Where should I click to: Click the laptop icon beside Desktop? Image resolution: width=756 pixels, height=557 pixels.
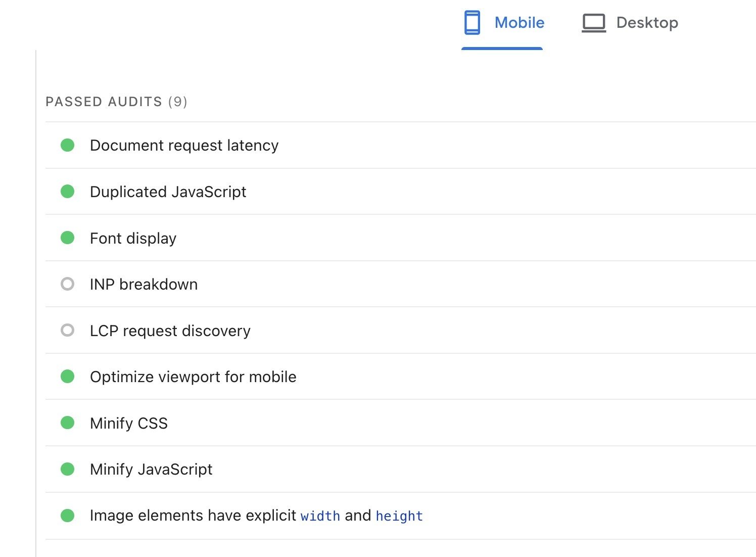click(x=593, y=23)
